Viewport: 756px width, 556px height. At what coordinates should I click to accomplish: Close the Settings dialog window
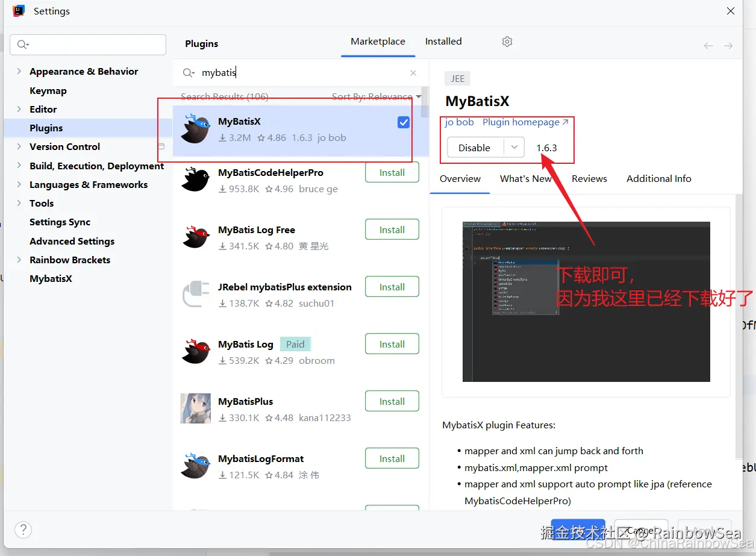click(731, 11)
